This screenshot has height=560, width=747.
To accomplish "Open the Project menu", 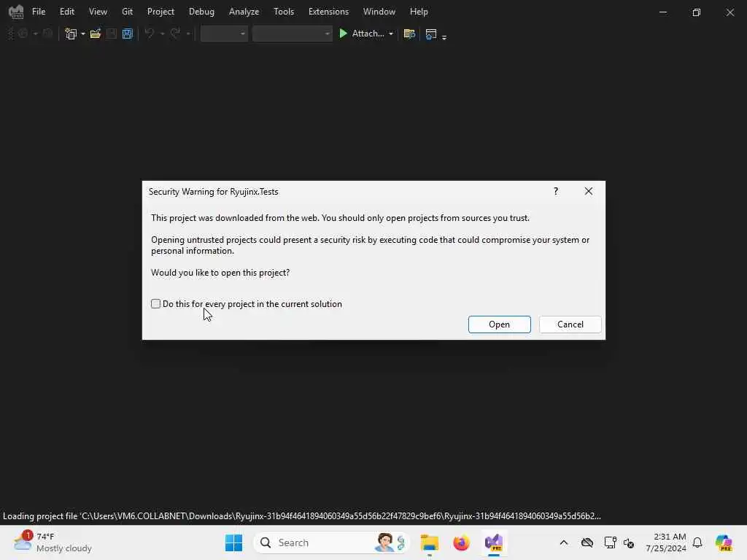I will click(160, 12).
